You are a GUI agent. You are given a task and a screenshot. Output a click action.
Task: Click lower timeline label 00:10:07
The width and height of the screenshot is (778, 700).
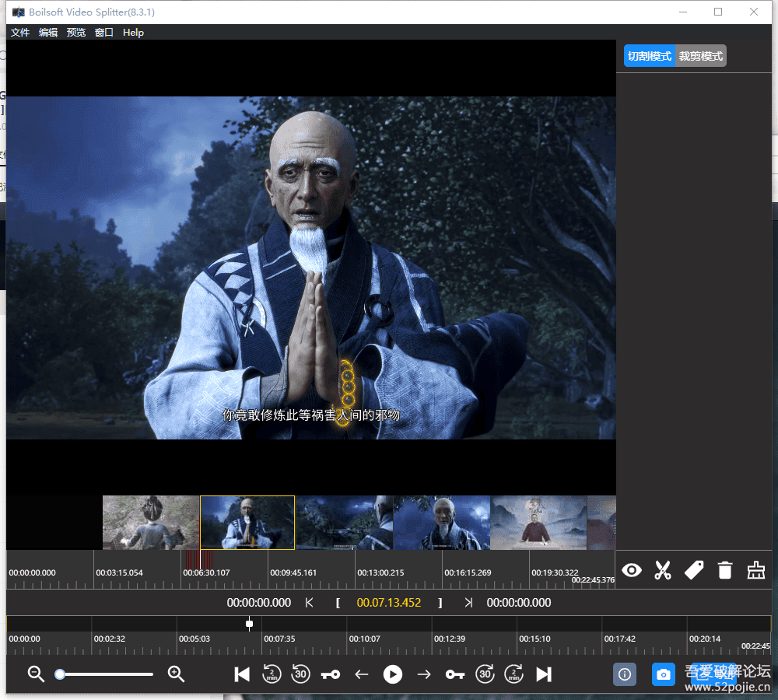point(364,639)
